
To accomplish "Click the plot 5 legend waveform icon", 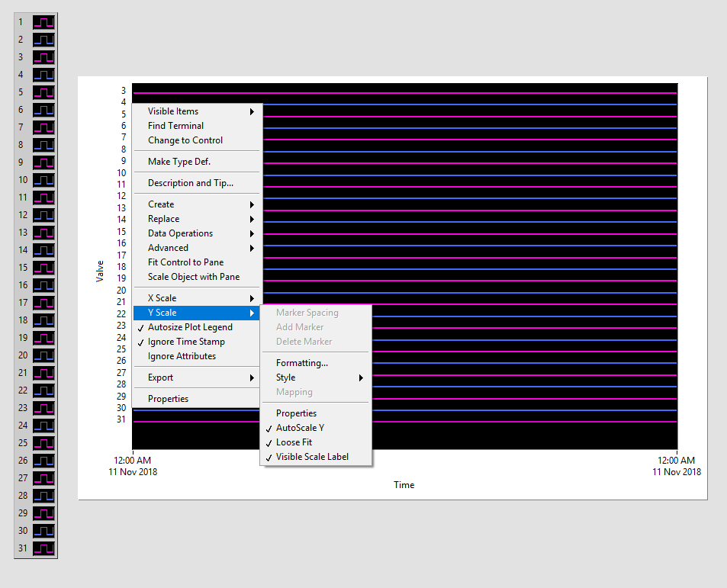I will point(43,93).
